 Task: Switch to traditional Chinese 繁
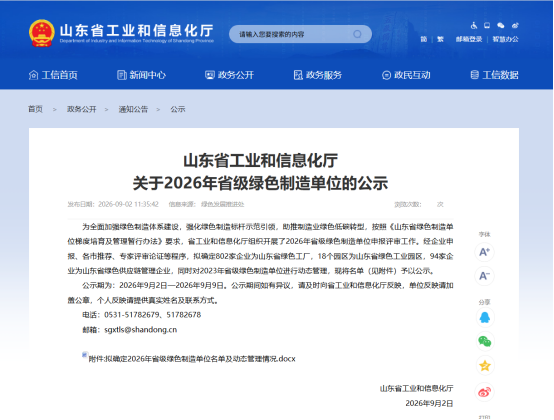coord(440,39)
